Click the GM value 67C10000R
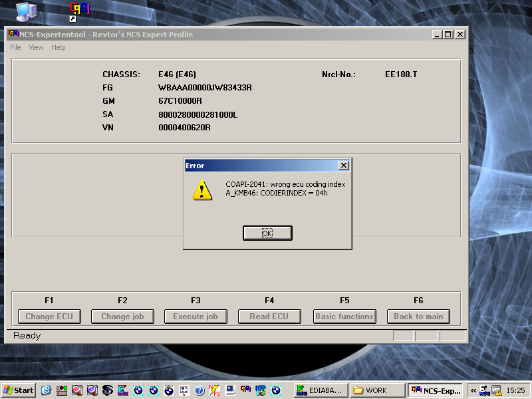 click(x=180, y=101)
